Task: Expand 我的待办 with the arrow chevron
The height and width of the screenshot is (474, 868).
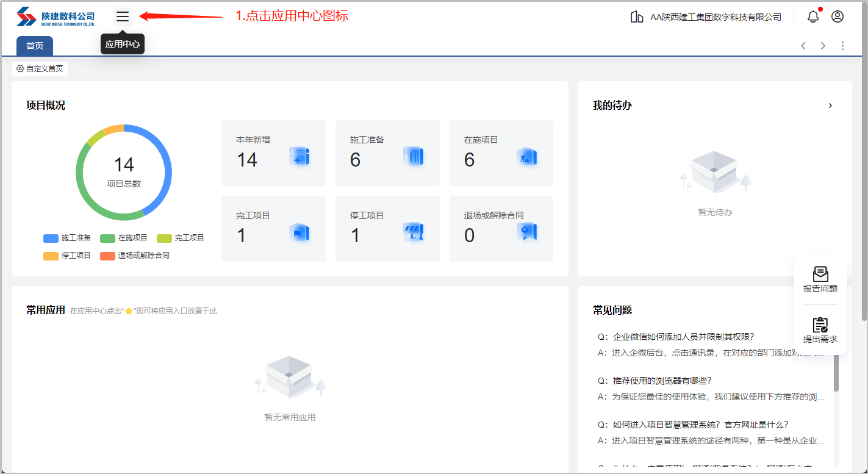Action: click(x=830, y=106)
